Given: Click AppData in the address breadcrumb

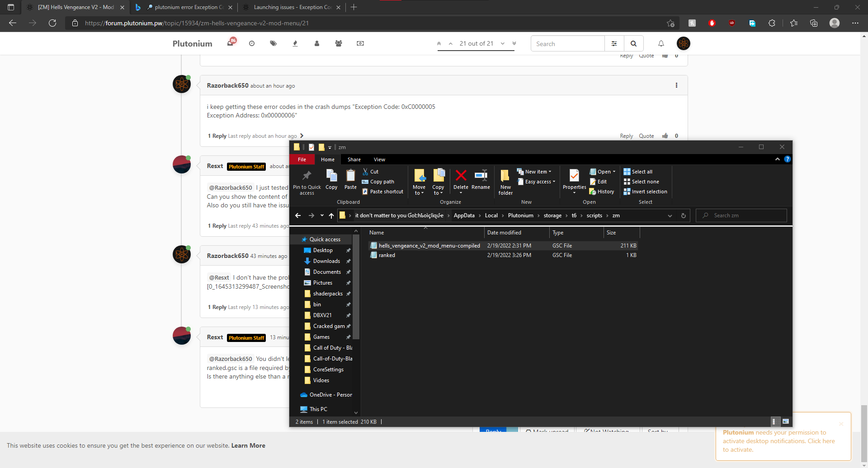Looking at the screenshot, I should (x=464, y=215).
